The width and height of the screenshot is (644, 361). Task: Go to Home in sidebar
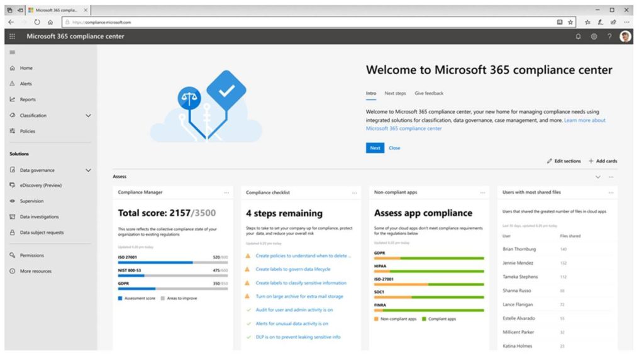point(26,68)
